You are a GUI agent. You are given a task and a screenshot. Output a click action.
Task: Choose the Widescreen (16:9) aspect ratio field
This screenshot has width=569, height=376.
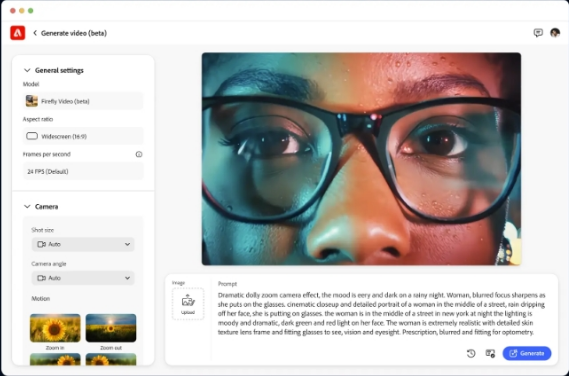[83, 136]
